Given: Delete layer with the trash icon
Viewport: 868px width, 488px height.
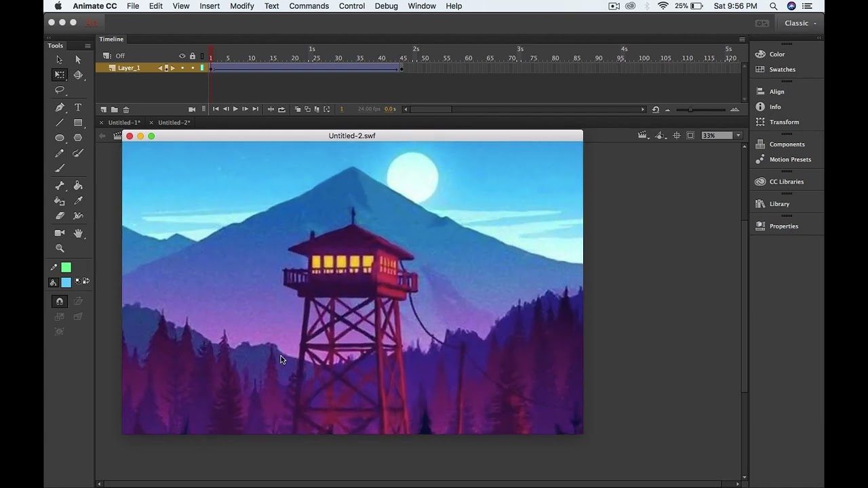Looking at the screenshot, I should pyautogui.click(x=126, y=109).
